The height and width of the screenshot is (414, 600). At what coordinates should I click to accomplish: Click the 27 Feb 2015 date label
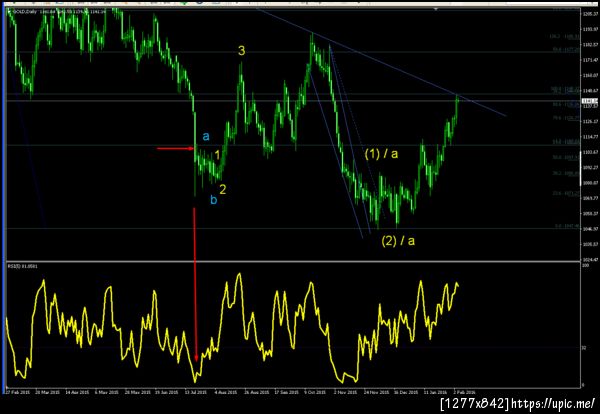pyautogui.click(x=18, y=393)
